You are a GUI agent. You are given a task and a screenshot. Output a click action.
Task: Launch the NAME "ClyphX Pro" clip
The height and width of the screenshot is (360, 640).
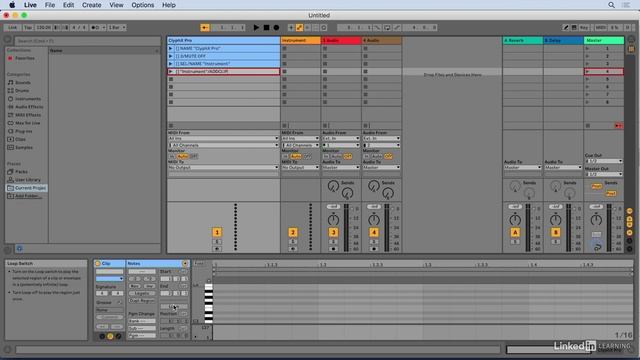pos(171,49)
